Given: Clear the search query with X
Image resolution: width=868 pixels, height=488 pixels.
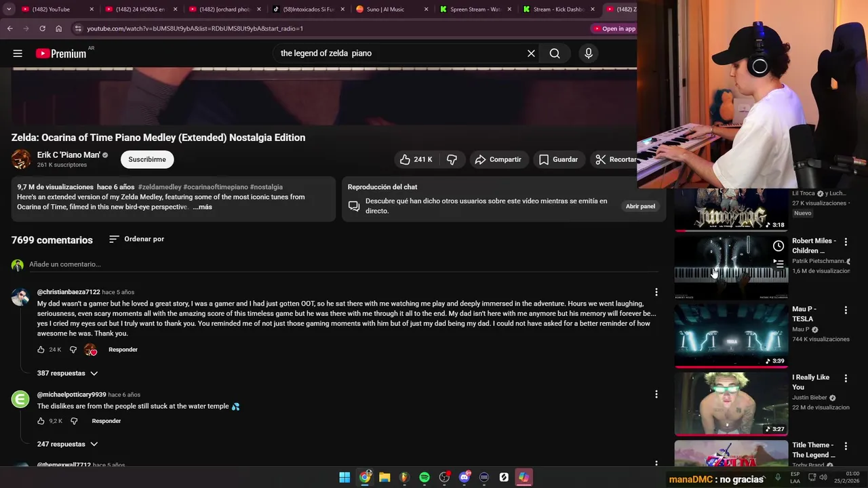Looking at the screenshot, I should pyautogui.click(x=531, y=54).
